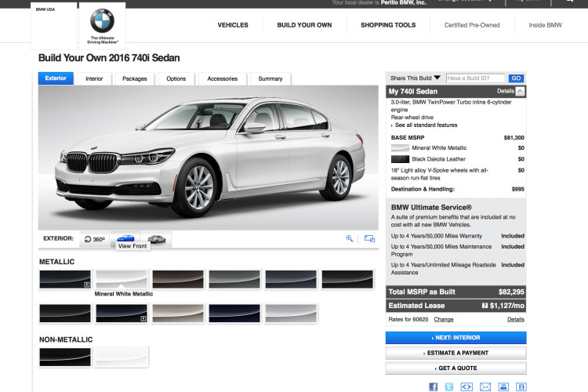
Task: Select the Mineral White Metallic swatch
Action: pyautogui.click(x=122, y=279)
